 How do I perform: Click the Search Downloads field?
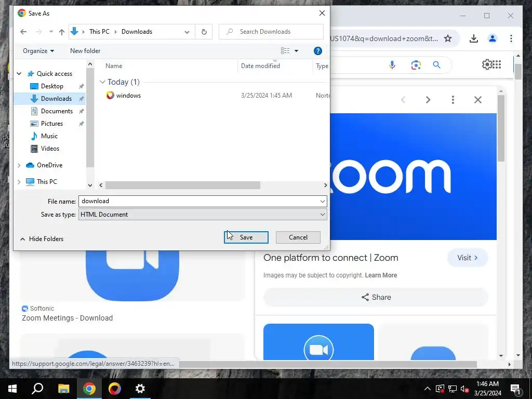tap(271, 32)
